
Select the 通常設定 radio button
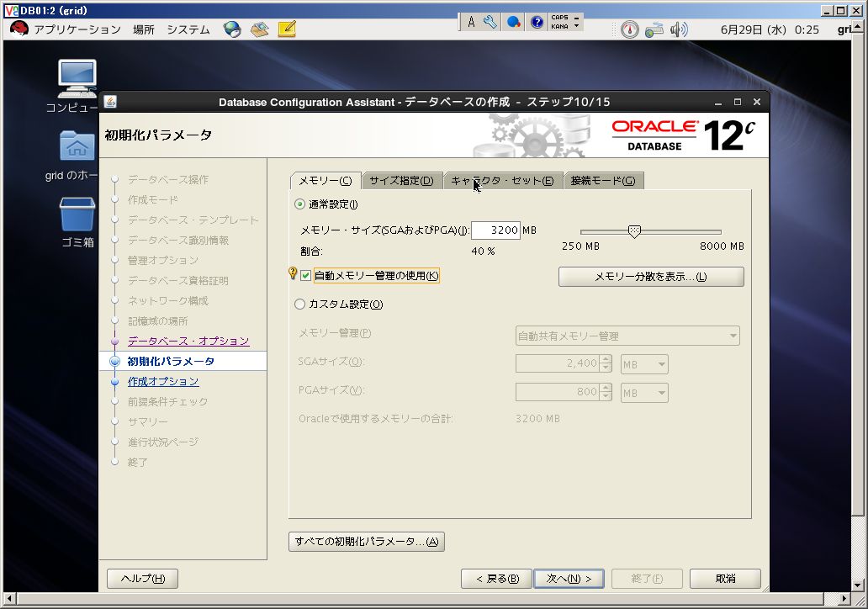pos(299,204)
